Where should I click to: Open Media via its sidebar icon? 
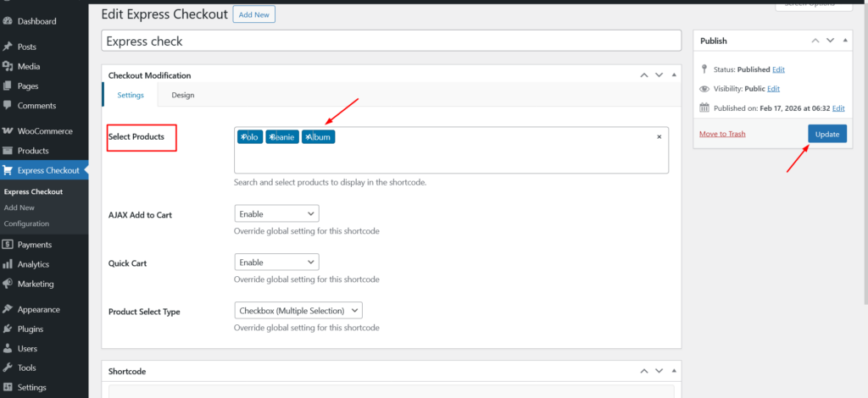[8, 66]
